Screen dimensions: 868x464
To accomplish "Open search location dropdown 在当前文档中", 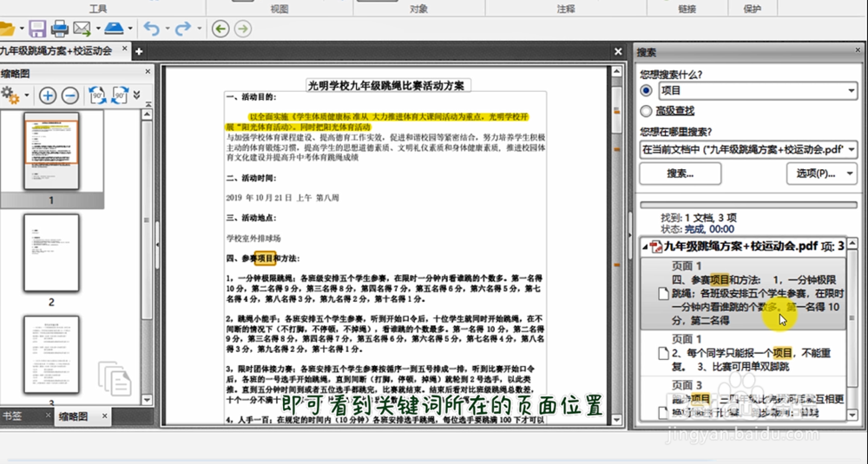I will [x=851, y=149].
